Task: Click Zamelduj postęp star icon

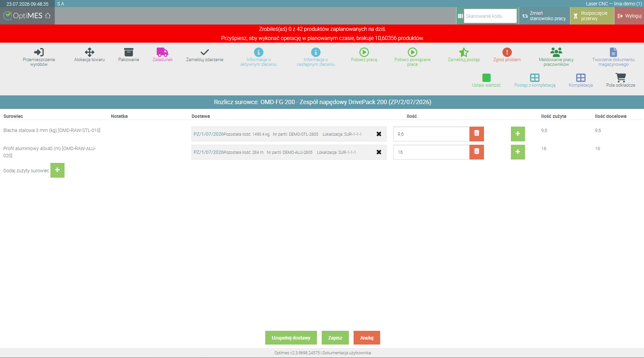Action: click(x=464, y=52)
